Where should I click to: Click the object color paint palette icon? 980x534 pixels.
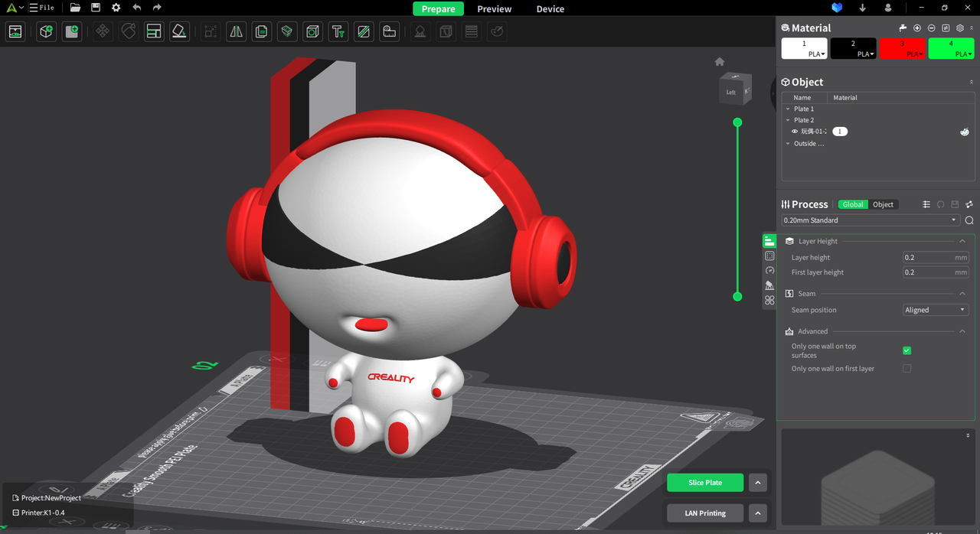[x=965, y=132]
